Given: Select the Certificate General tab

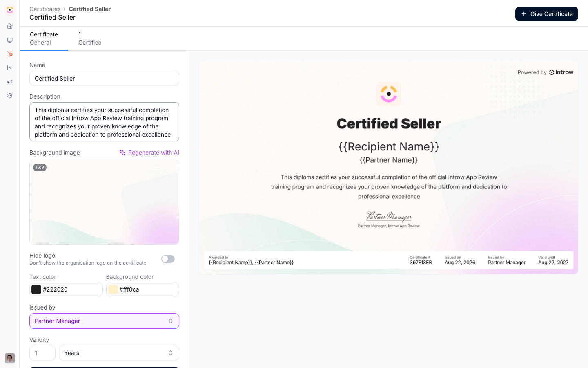Looking at the screenshot, I should (x=44, y=38).
